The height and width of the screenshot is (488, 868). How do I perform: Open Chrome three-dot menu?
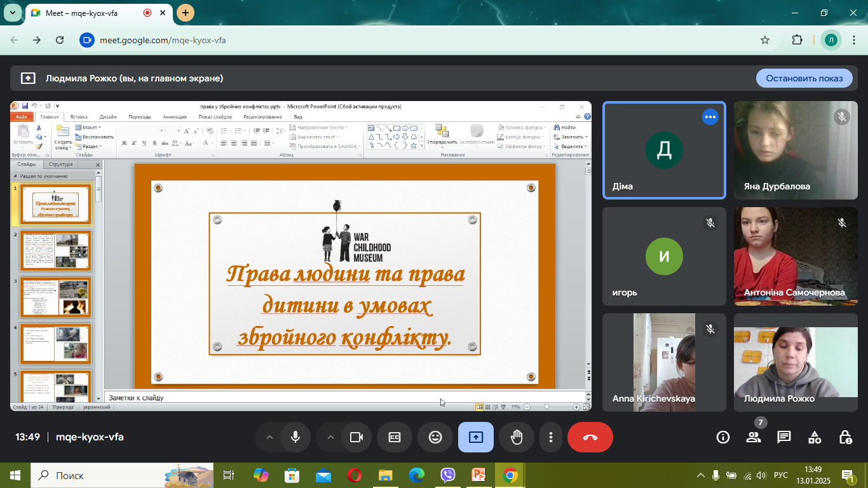tap(855, 40)
